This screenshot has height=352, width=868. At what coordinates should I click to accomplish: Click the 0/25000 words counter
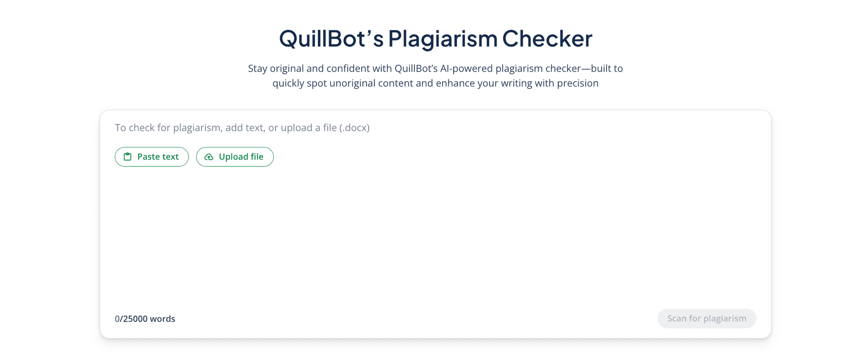tap(145, 319)
